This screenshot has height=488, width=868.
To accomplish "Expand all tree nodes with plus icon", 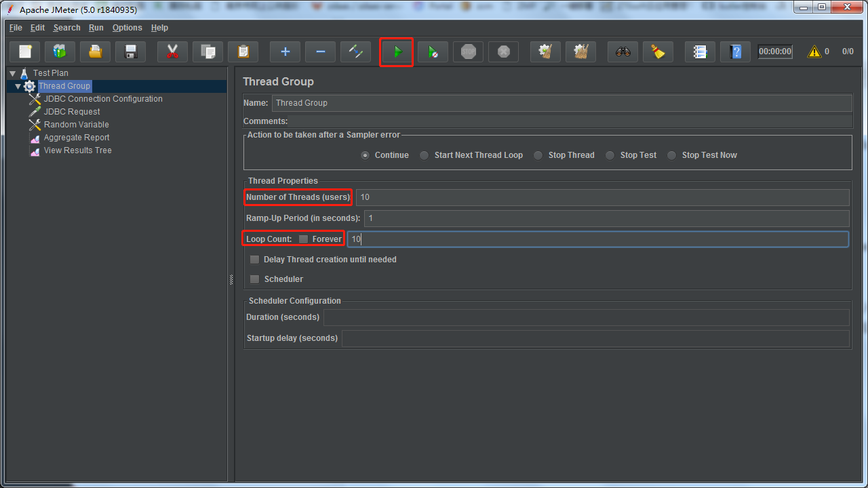I will (285, 52).
